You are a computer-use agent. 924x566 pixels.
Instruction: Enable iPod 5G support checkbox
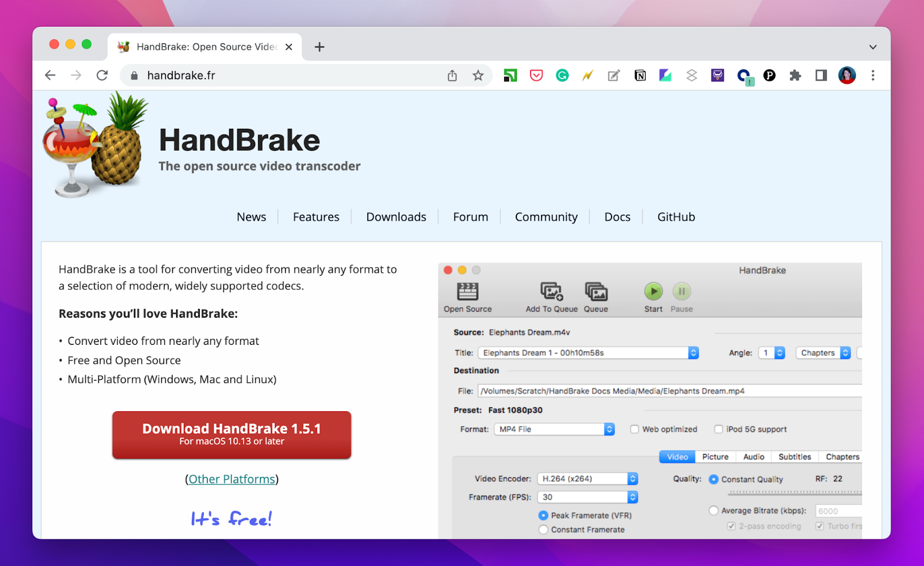[718, 429]
